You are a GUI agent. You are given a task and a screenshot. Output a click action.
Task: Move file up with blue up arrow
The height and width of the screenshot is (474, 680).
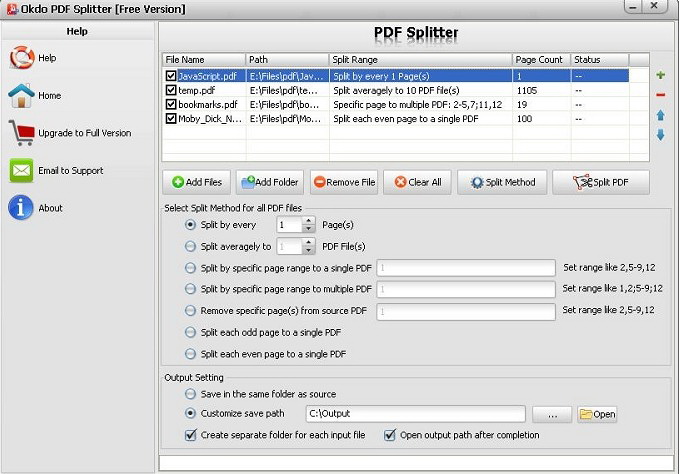point(660,115)
